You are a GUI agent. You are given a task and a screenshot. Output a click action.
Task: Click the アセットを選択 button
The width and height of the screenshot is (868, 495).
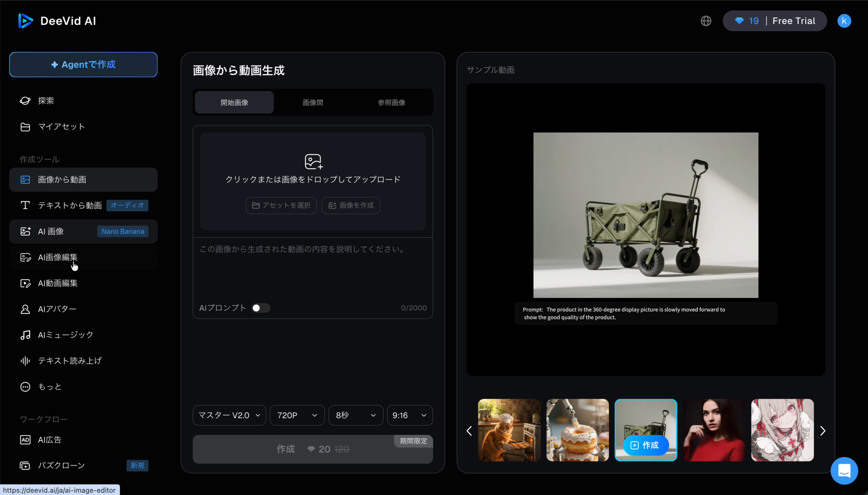point(281,205)
